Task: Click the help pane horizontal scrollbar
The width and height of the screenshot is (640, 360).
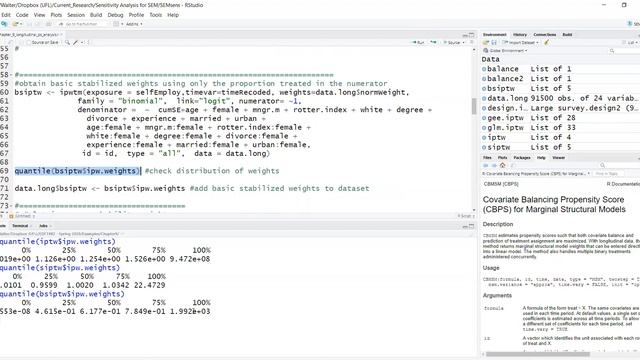Action: pyautogui.click(x=538, y=354)
